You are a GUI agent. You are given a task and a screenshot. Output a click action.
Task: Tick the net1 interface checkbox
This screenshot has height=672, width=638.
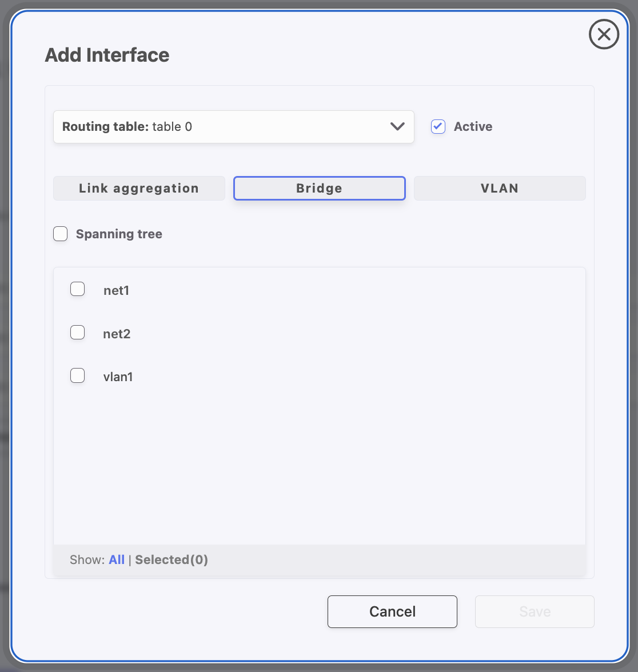click(x=78, y=289)
